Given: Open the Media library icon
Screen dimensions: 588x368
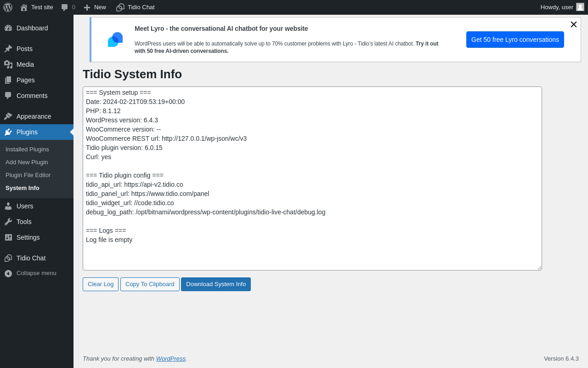Looking at the screenshot, I should pos(8,64).
